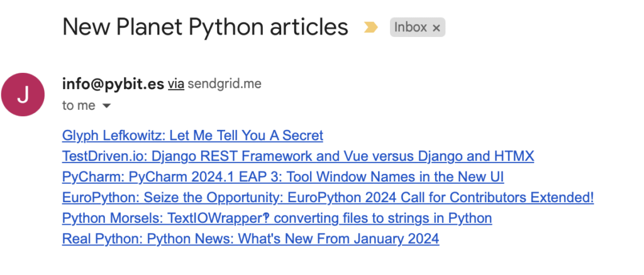Click the missing-character glyph after TextIOWrapper
The image size is (644, 275).
pos(265,218)
